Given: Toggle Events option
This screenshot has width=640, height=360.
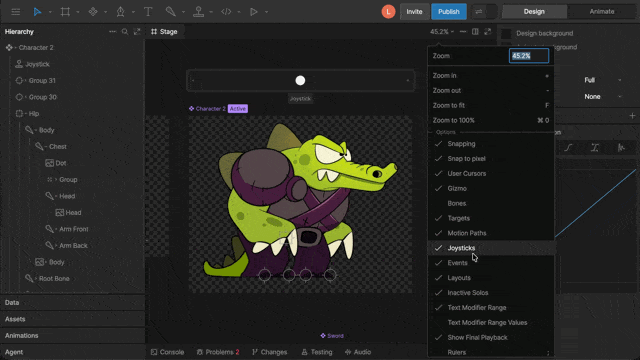Looking at the screenshot, I should (491, 263).
